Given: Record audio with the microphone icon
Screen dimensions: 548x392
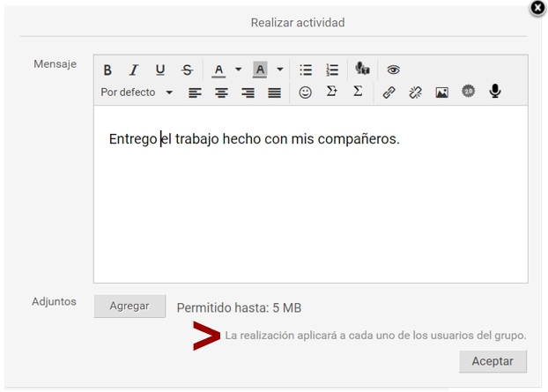Looking at the screenshot, I should coord(494,92).
